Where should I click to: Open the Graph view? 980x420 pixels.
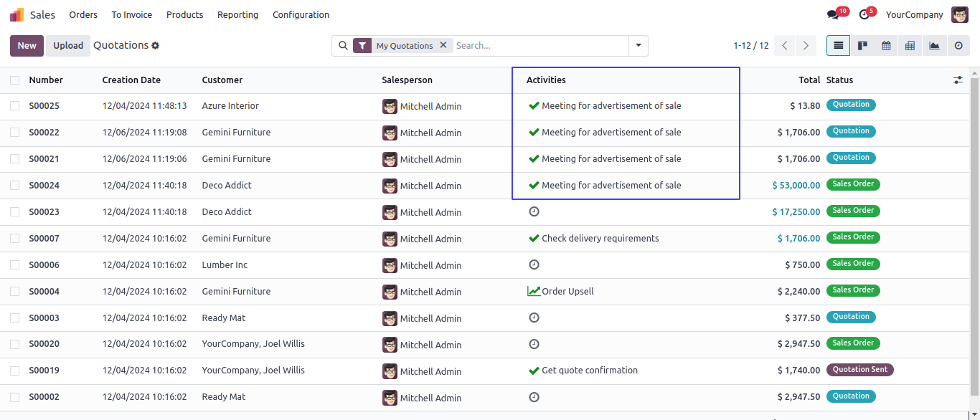934,46
